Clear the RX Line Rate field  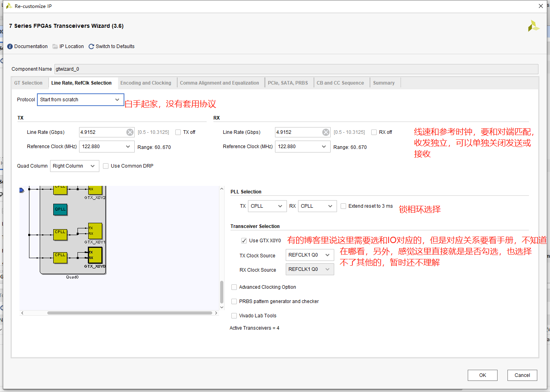[x=326, y=132]
